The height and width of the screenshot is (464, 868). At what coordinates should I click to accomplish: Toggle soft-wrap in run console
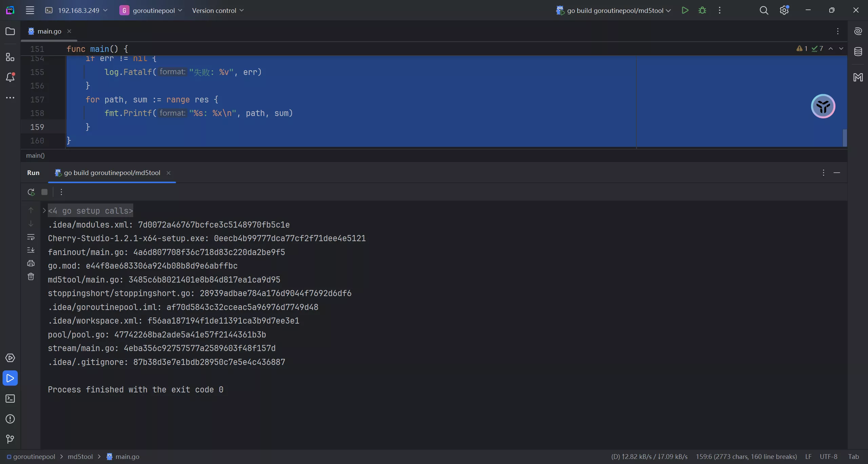tap(31, 237)
